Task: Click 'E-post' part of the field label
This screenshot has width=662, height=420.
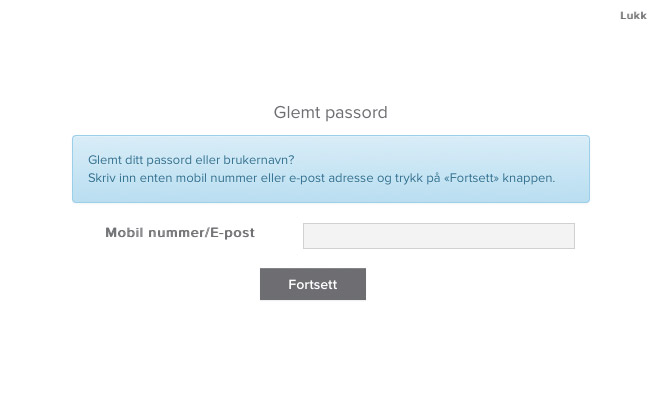Action: pos(231,233)
